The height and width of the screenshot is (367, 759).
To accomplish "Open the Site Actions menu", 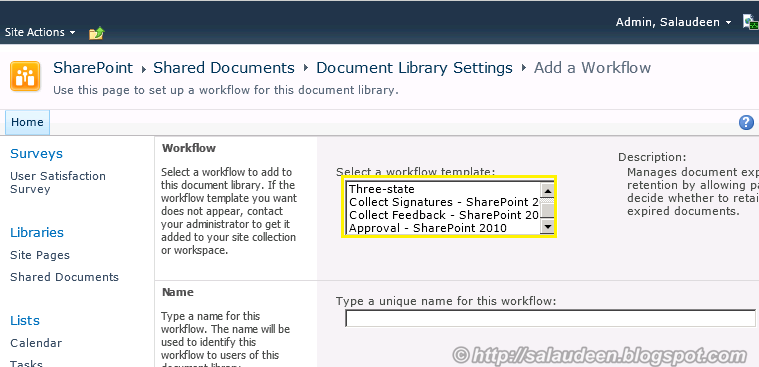I will [40, 32].
